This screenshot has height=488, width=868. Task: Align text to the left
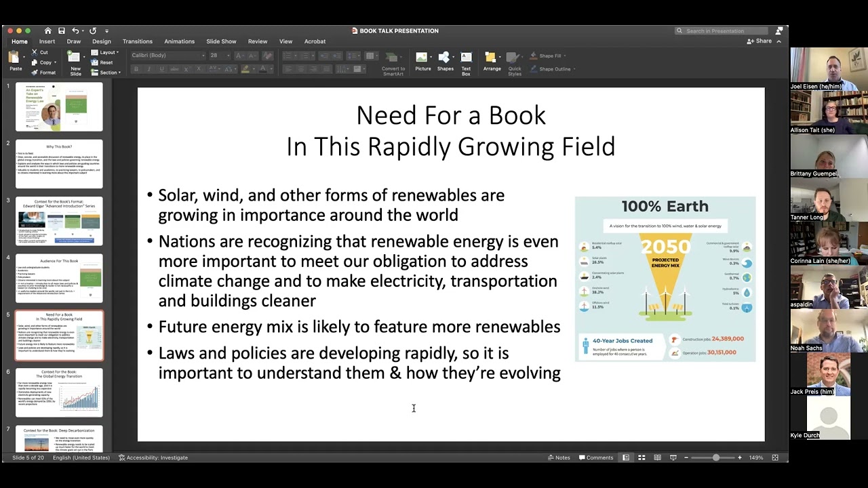pos(288,69)
